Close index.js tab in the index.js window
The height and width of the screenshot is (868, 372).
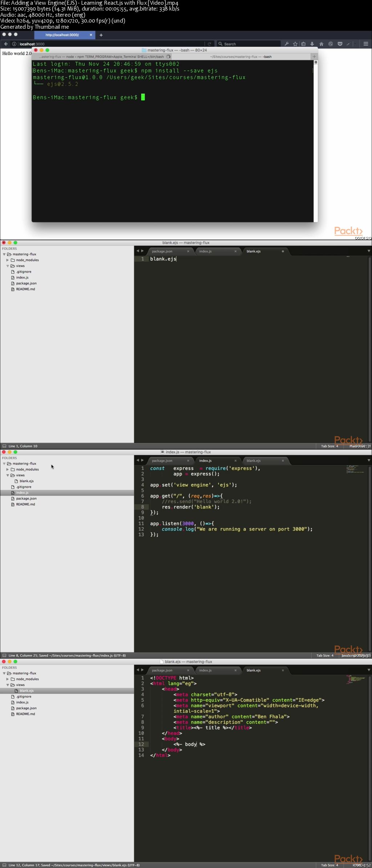pos(235,461)
